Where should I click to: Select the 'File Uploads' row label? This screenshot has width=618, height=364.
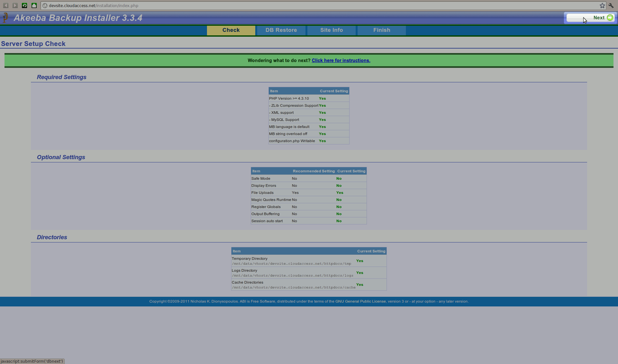262,193
